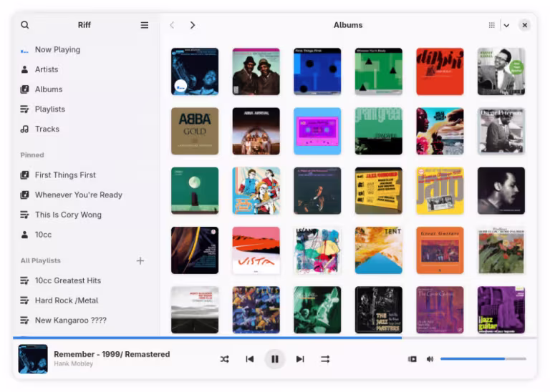Go back with the left chevron
The image size is (550, 392).
coord(172,25)
